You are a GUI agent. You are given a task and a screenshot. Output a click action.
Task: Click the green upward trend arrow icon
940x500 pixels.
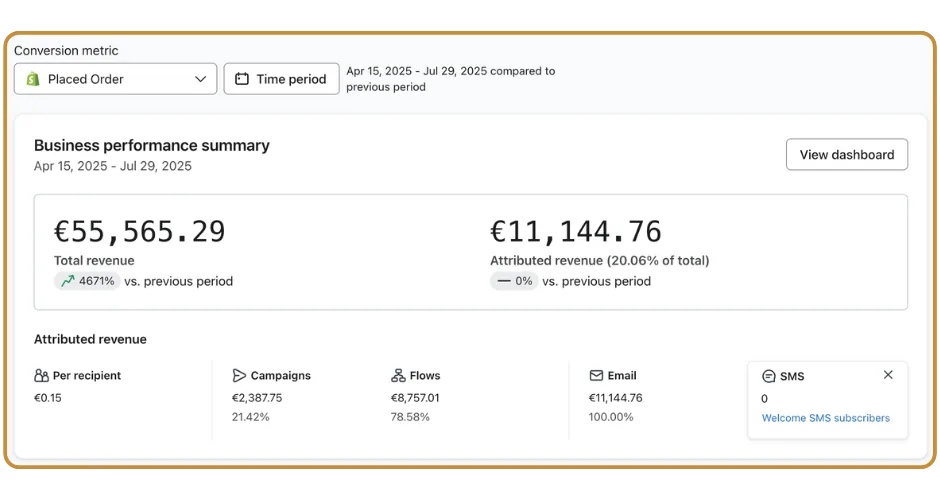pyautogui.click(x=68, y=281)
